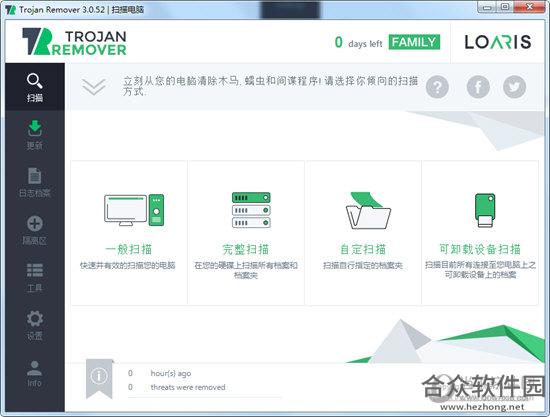
Task: Click the green FAMILY license badge
Action: pyautogui.click(x=414, y=42)
